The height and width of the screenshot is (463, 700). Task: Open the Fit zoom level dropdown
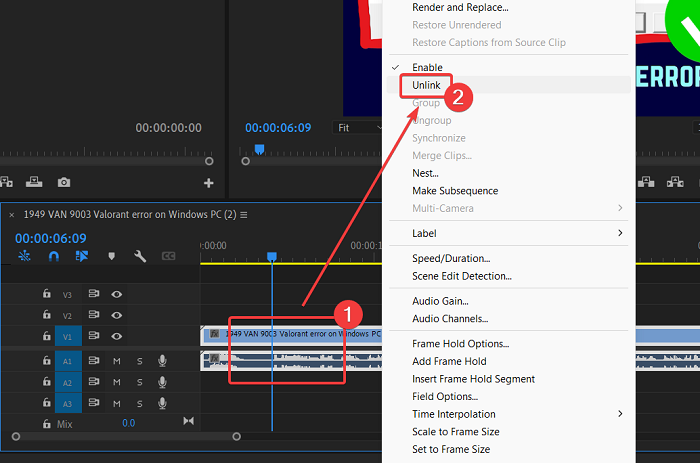tap(357, 128)
